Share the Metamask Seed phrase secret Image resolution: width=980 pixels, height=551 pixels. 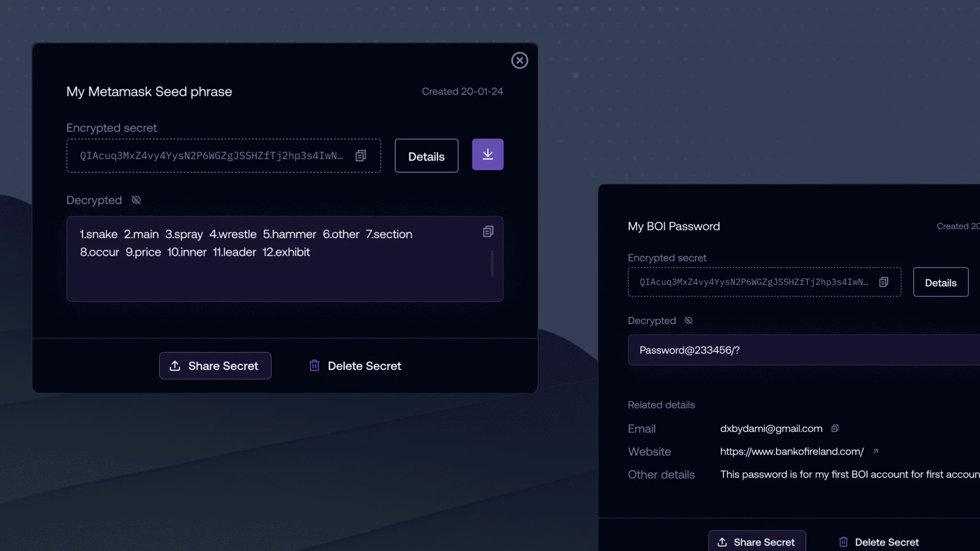[x=215, y=366]
